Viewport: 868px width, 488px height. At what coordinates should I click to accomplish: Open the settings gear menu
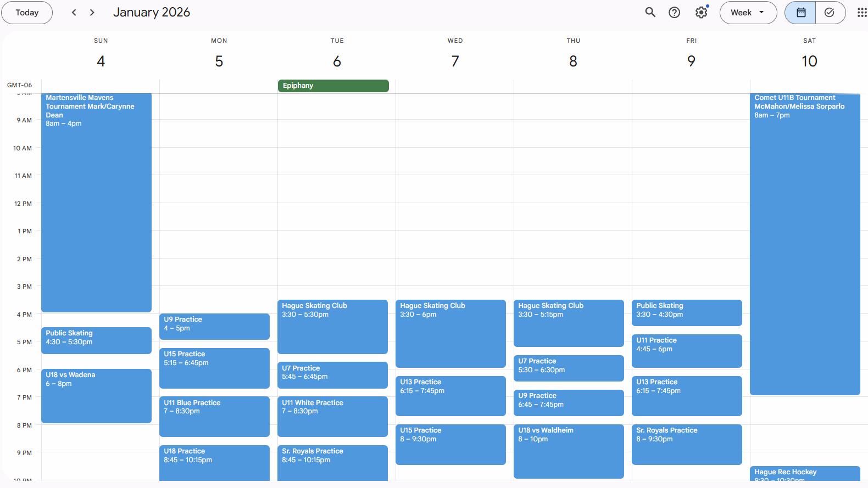pyautogui.click(x=701, y=13)
